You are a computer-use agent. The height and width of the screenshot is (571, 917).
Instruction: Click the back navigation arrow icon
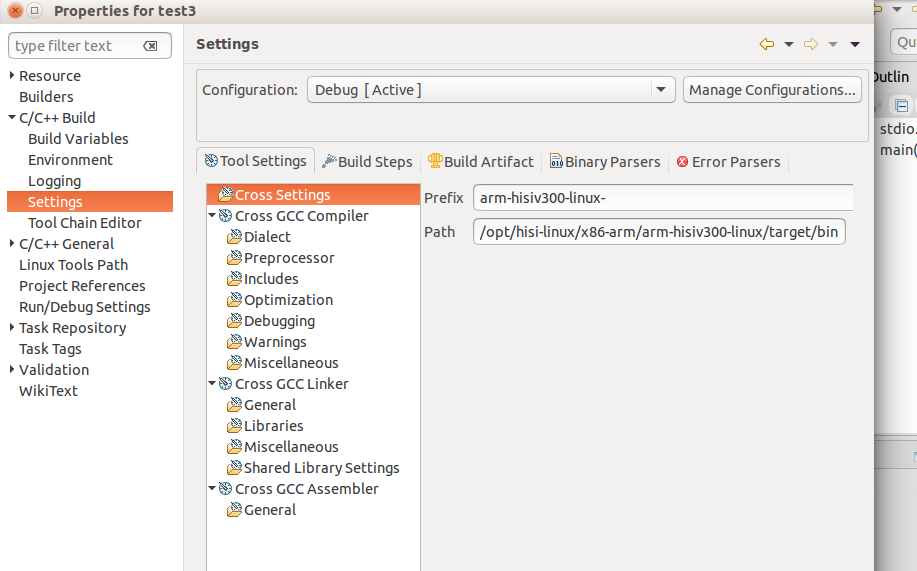(767, 44)
